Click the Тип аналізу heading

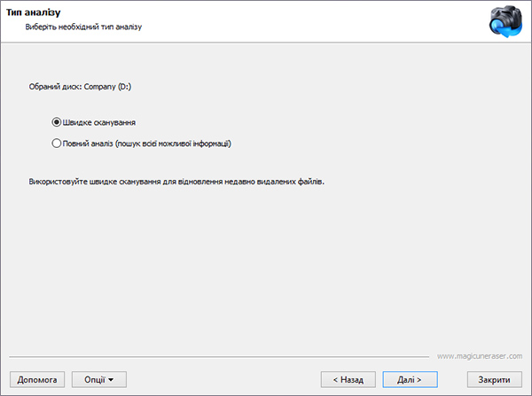pos(34,12)
